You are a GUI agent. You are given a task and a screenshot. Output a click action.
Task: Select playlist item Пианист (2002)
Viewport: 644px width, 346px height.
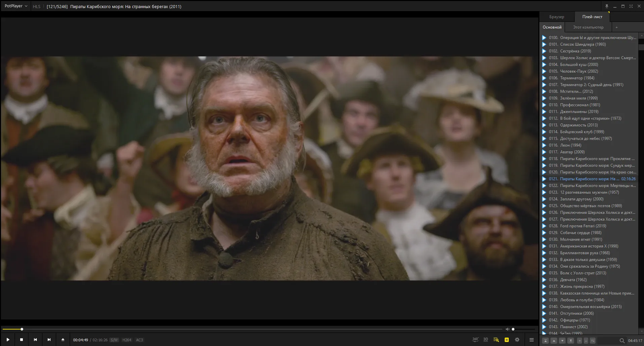tap(589, 327)
